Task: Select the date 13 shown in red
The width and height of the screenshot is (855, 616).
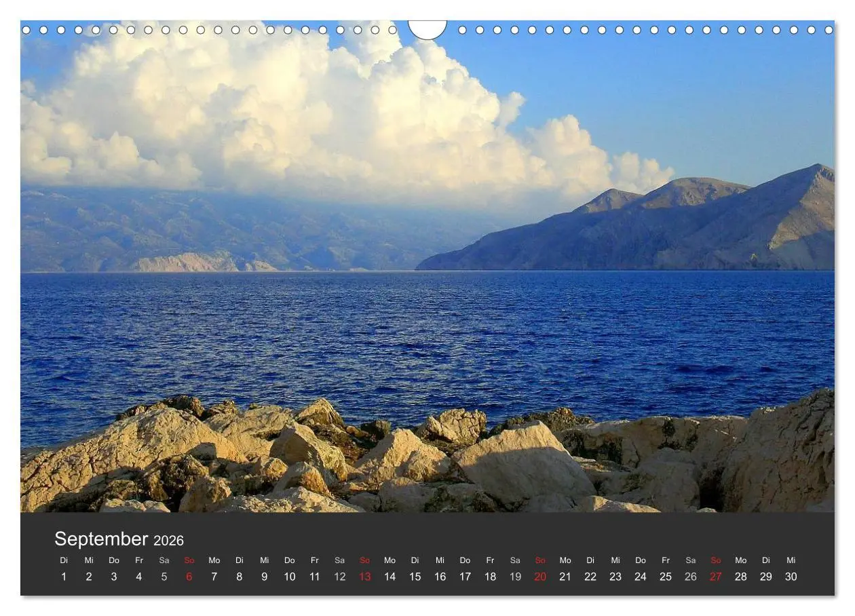Action: click(x=365, y=577)
